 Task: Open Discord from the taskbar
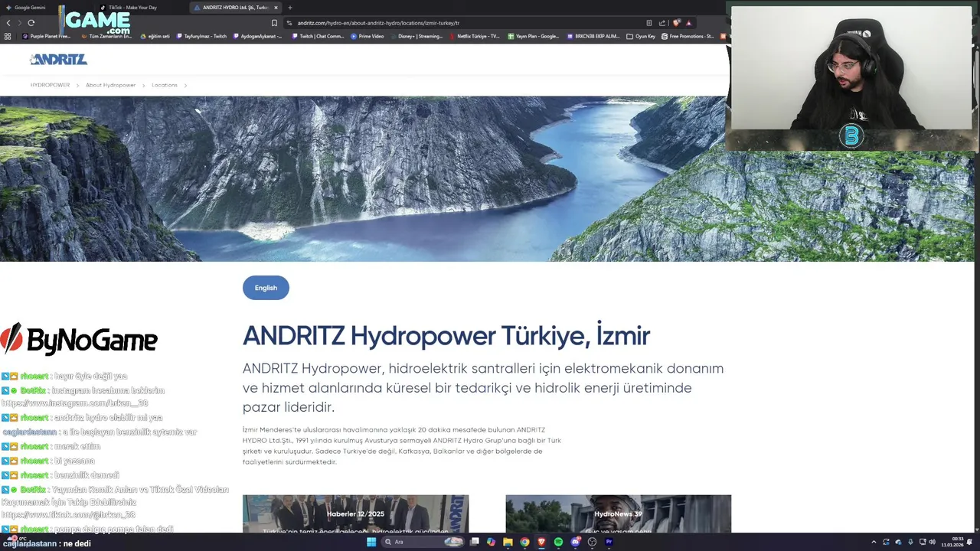(575, 542)
